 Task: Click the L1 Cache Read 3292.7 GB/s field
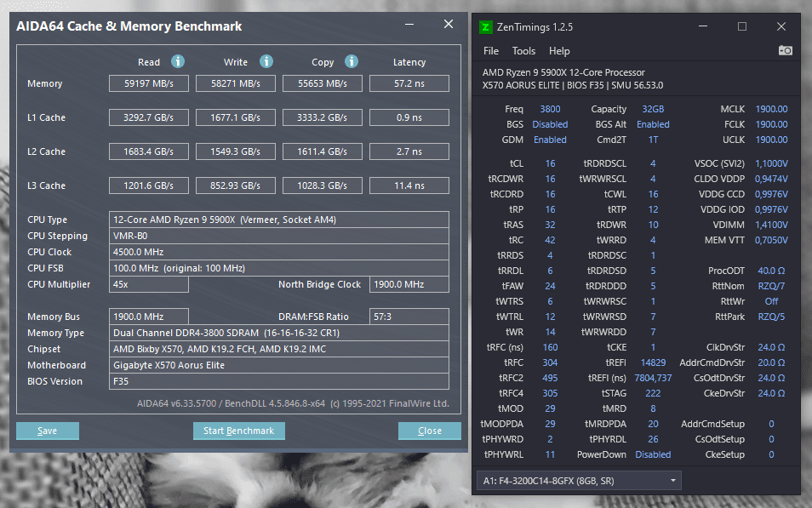point(149,117)
